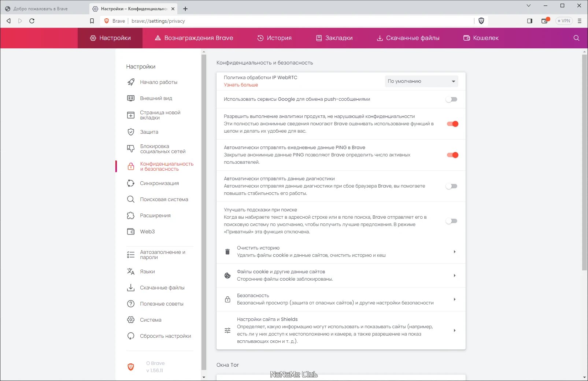Click the lock icon for Конфиденциальность и безопасность
The width and height of the screenshot is (588, 381).
point(131,166)
